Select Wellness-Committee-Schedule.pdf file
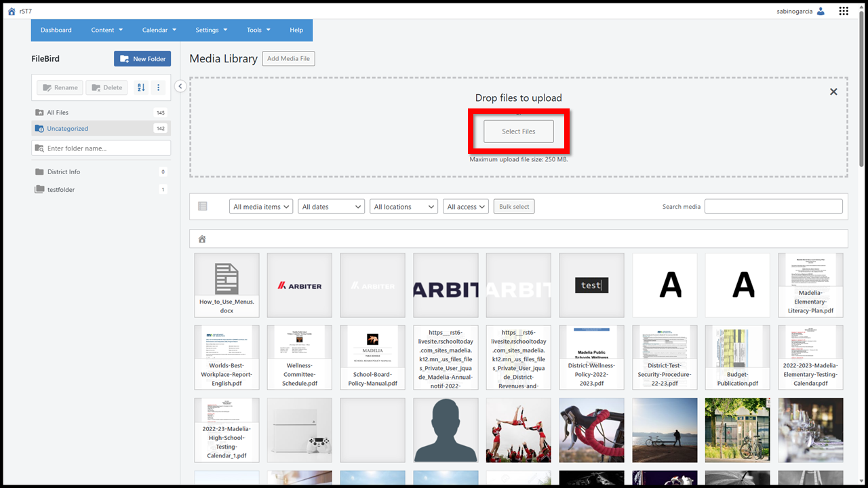Image resolution: width=868 pixels, height=488 pixels. (x=300, y=358)
